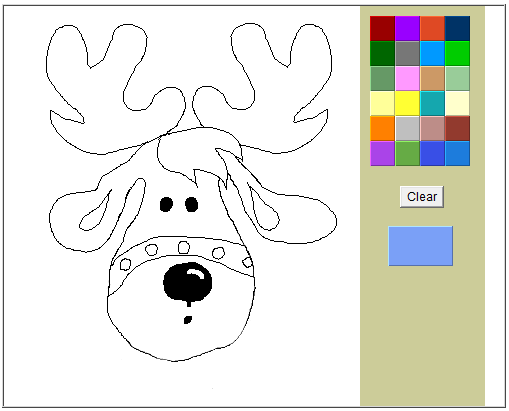Fill the small mouth mark below nose

tap(188, 320)
